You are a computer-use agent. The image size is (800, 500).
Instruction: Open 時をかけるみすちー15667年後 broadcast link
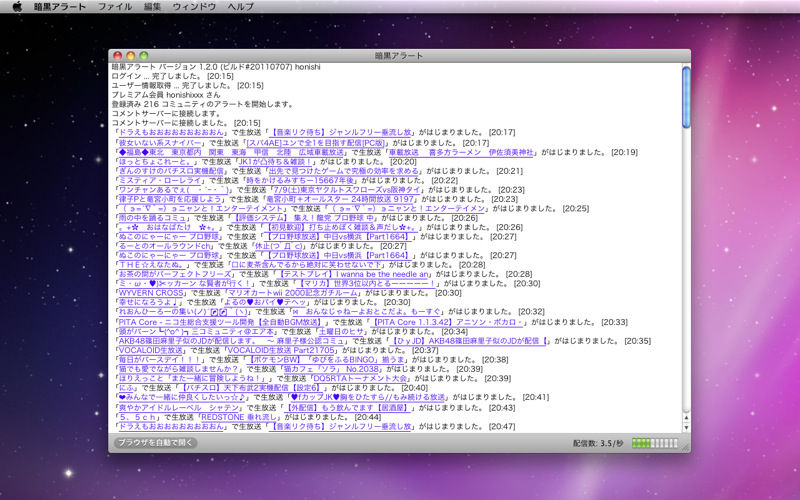299,181
